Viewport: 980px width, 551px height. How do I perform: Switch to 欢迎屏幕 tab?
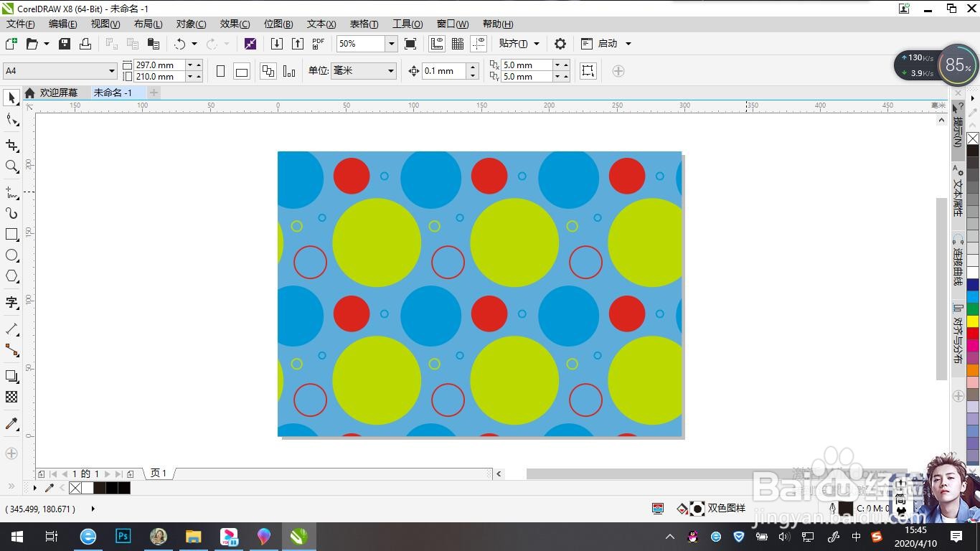(59, 93)
